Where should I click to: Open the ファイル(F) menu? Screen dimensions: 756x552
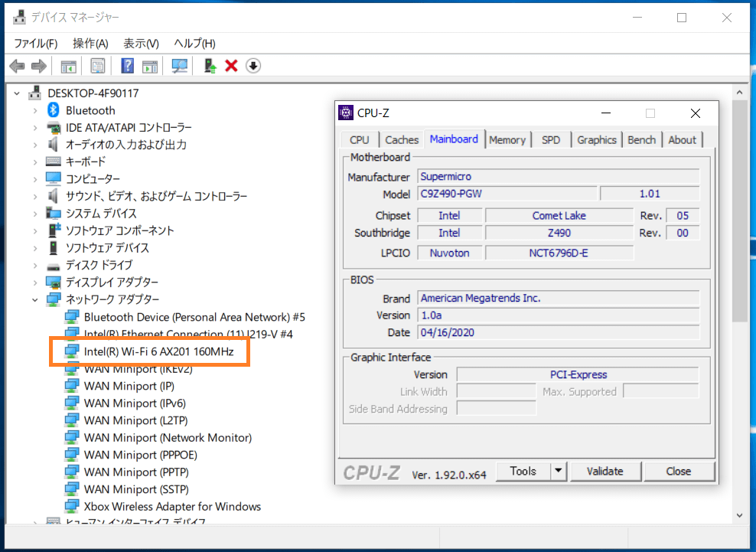(x=36, y=44)
